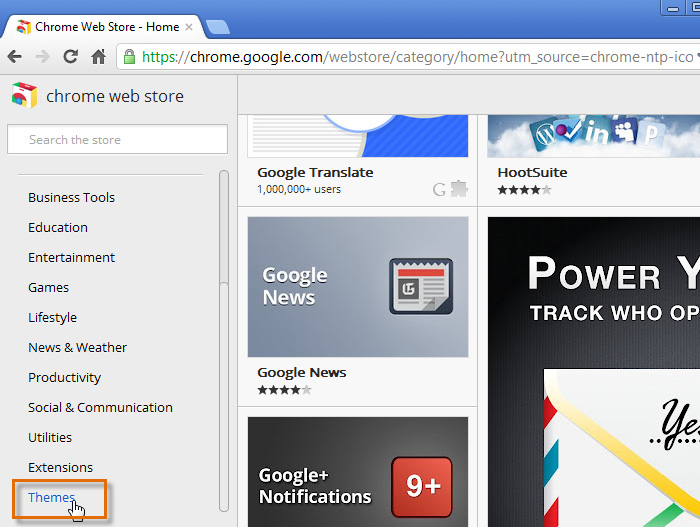
Task: Click the Google 'G' badge on Translate
Action: click(439, 190)
